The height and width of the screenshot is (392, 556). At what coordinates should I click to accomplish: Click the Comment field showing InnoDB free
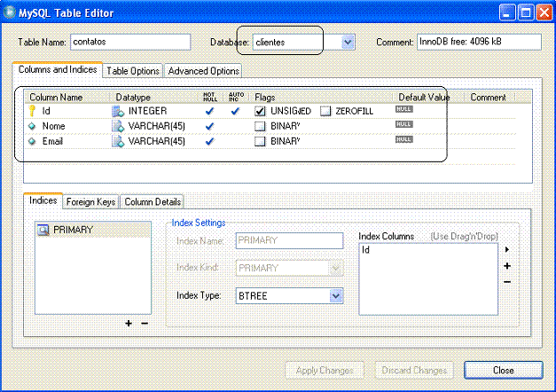pyautogui.click(x=479, y=42)
